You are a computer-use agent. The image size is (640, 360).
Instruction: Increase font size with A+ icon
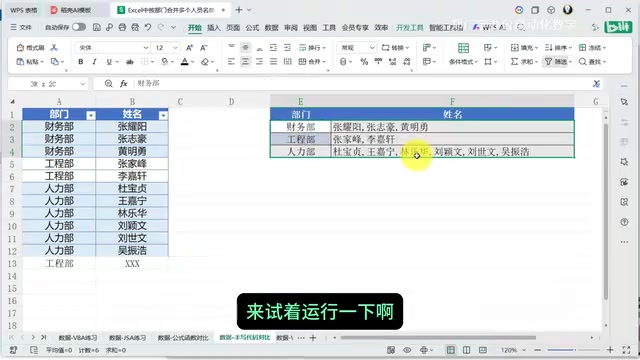[189, 48]
